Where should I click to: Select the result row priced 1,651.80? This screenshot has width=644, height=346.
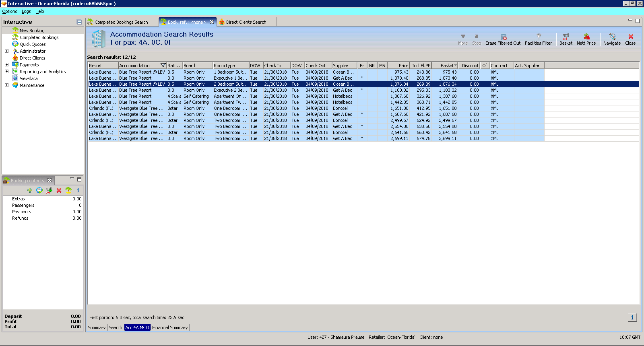click(364, 109)
